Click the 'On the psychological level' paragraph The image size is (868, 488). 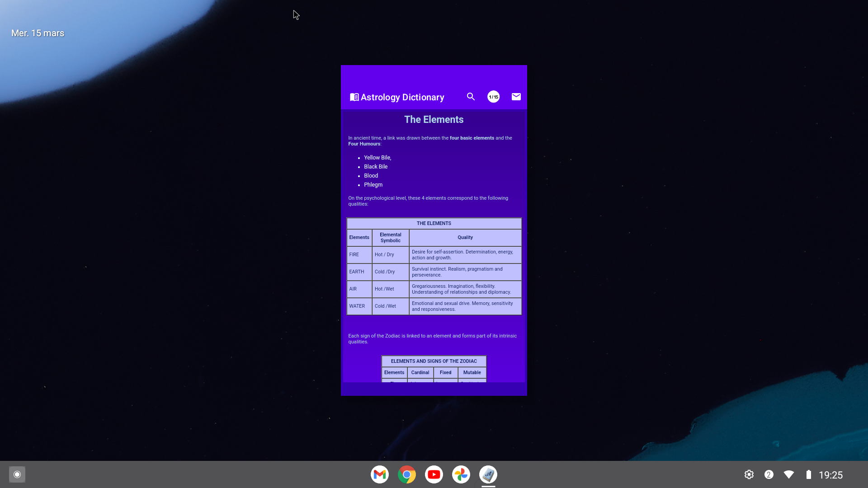(x=428, y=201)
